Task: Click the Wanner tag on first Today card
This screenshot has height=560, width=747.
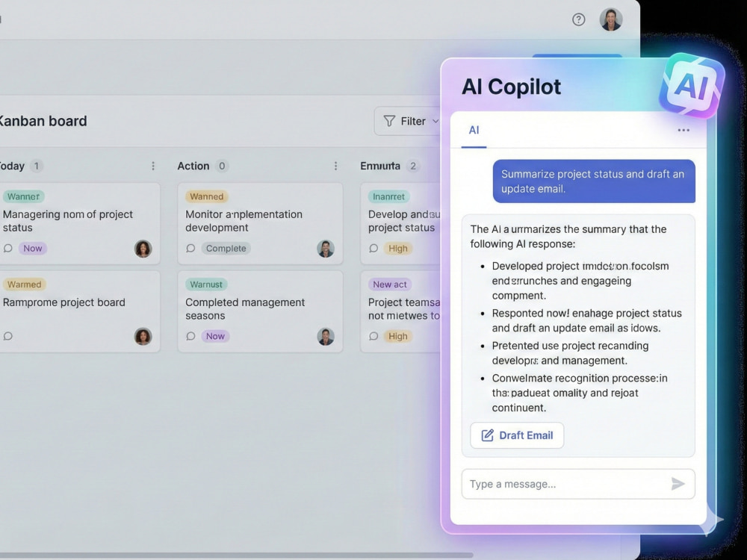Action: [x=23, y=196]
